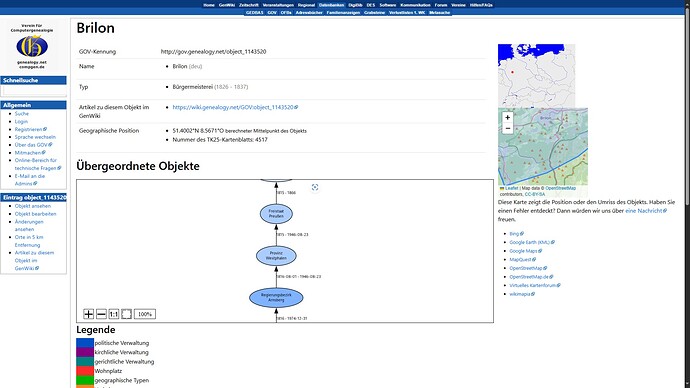Open the Software menu item
Viewport: 690px width, 388px height.
388,5
